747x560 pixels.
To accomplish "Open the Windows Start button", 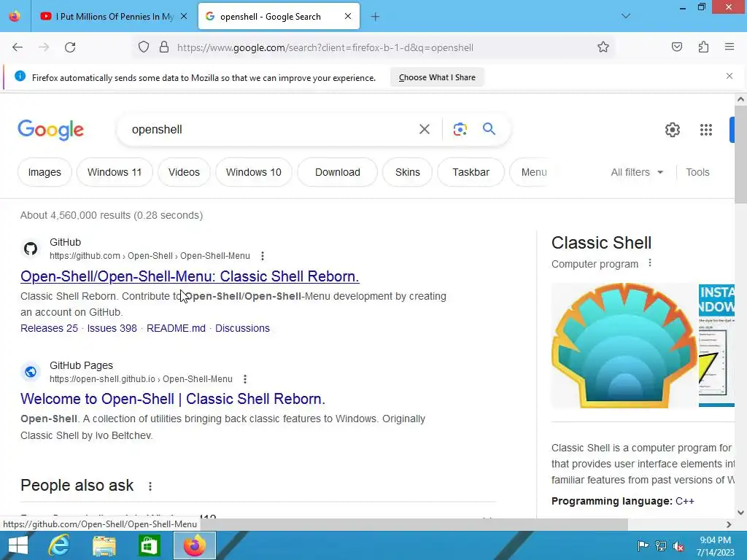I will coord(18,545).
